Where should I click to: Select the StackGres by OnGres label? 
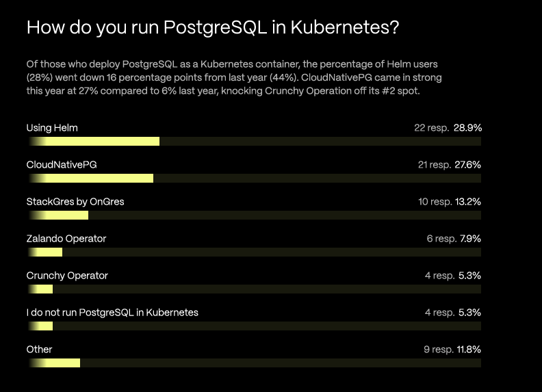pos(75,202)
